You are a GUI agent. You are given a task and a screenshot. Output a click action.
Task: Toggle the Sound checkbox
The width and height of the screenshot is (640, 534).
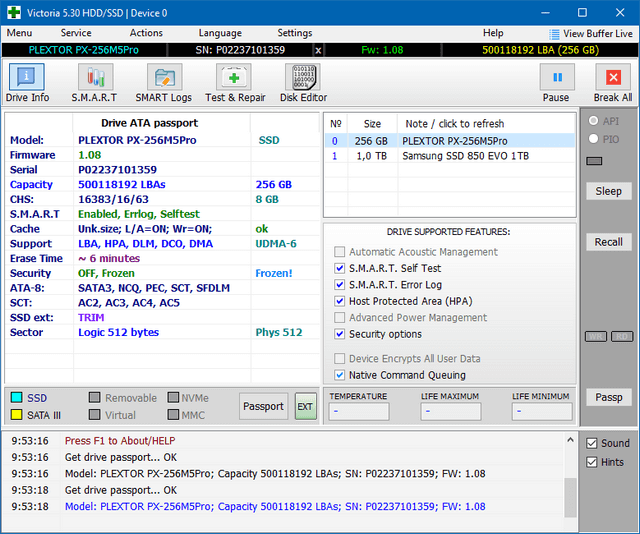(x=592, y=443)
